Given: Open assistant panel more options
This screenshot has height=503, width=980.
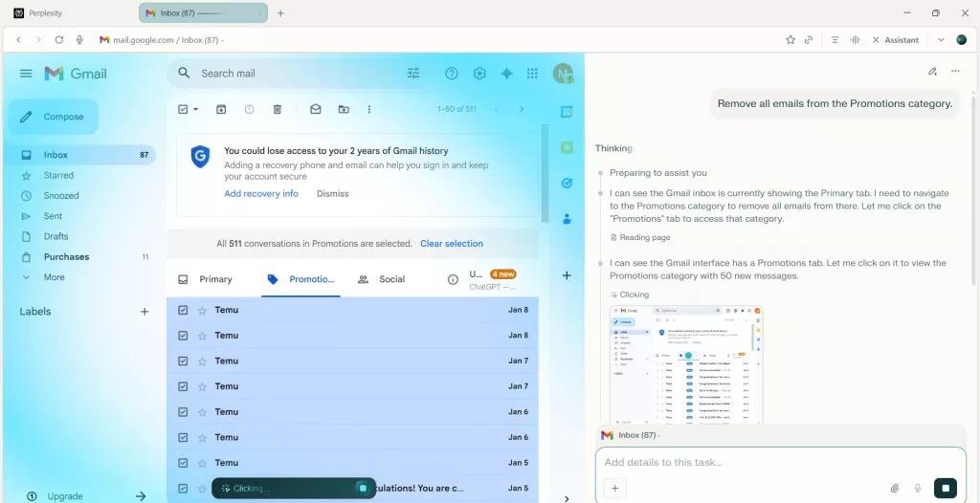Looking at the screenshot, I should coord(955,71).
